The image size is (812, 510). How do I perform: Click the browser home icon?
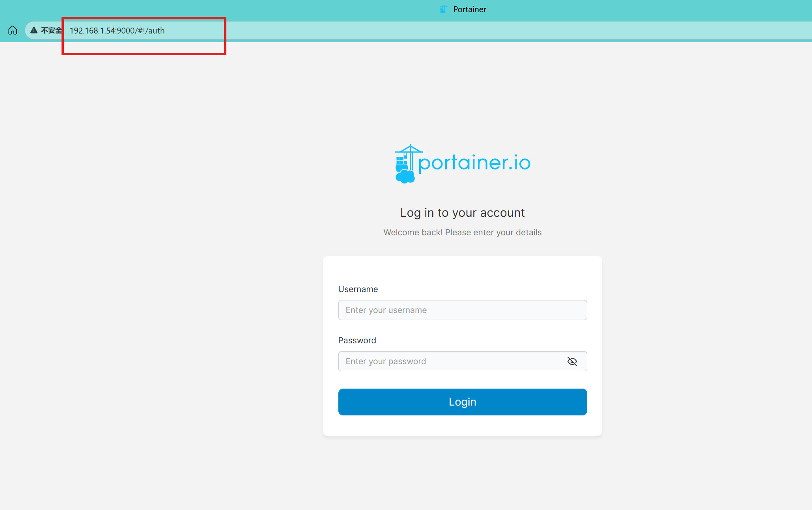(x=13, y=30)
